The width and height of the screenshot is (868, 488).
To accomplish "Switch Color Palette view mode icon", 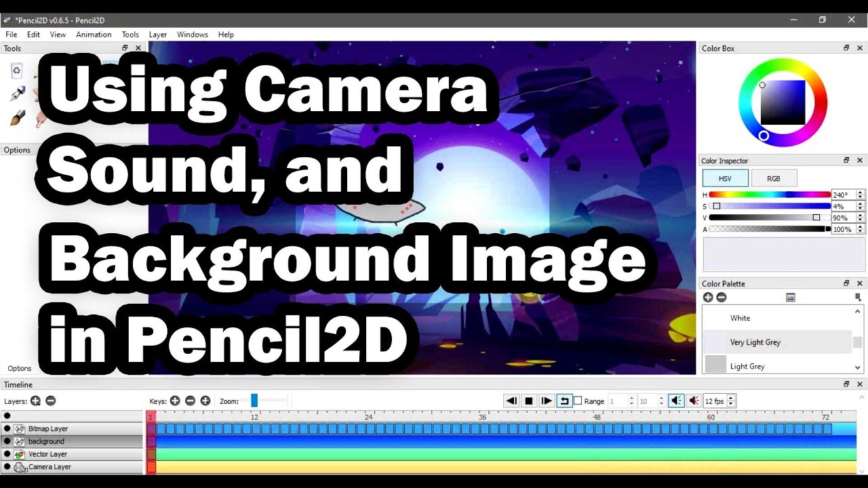I will [790, 298].
